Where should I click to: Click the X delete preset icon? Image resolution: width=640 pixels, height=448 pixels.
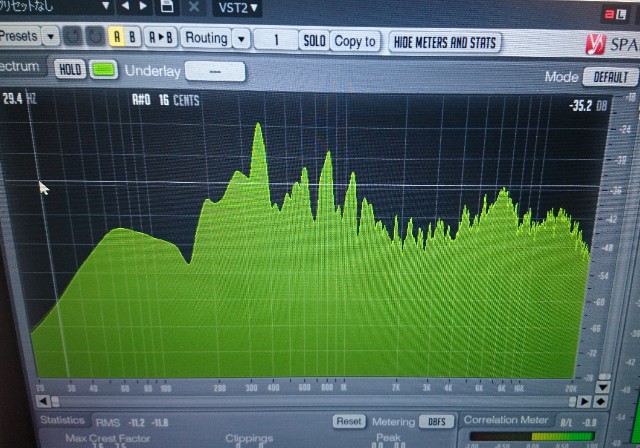coord(194,7)
